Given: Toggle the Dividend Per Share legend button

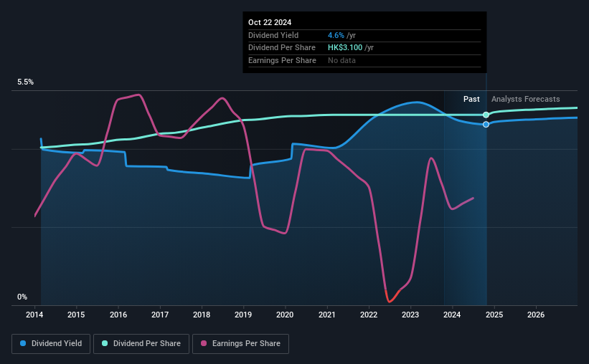Looking at the screenshot, I should [141, 344].
